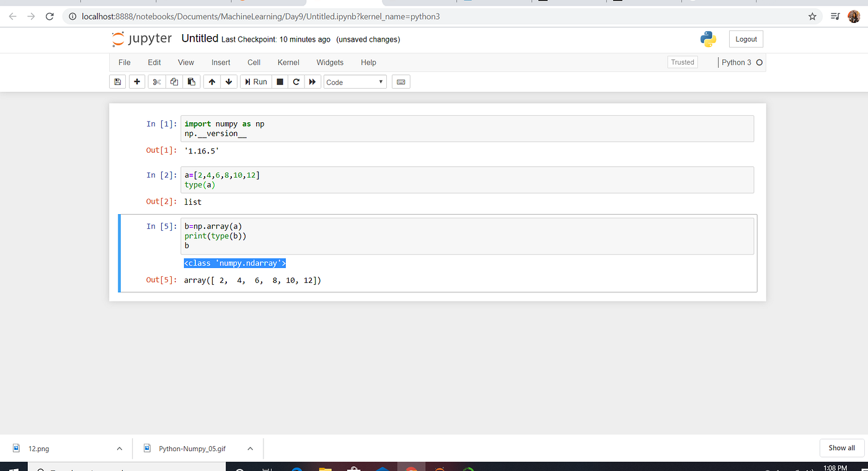Open the Kernel menu
Viewport: 868px width, 471px height.
click(x=288, y=62)
